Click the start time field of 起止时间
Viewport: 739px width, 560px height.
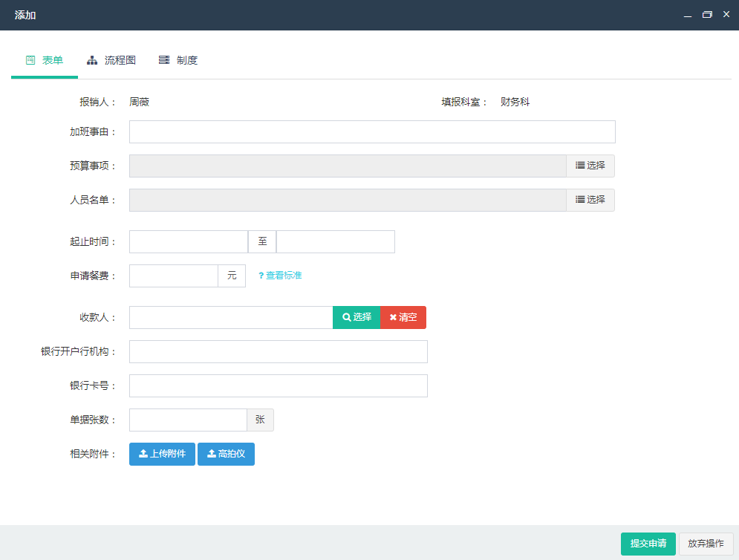(x=189, y=242)
